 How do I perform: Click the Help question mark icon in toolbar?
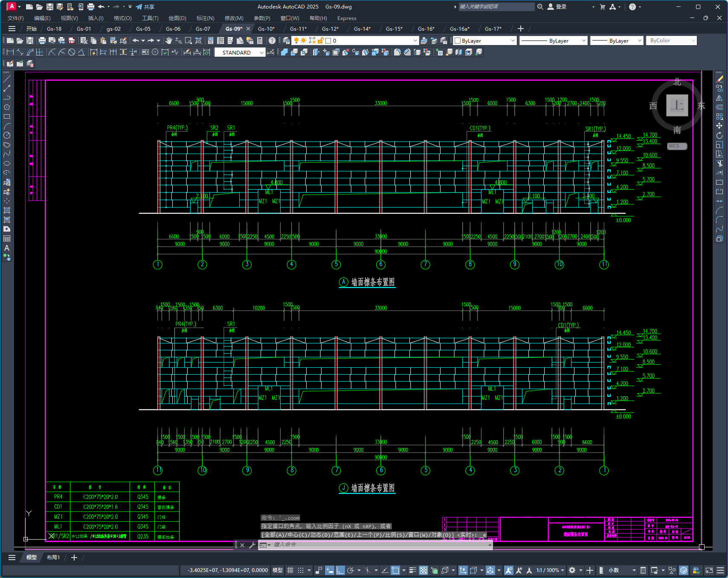click(272, 41)
